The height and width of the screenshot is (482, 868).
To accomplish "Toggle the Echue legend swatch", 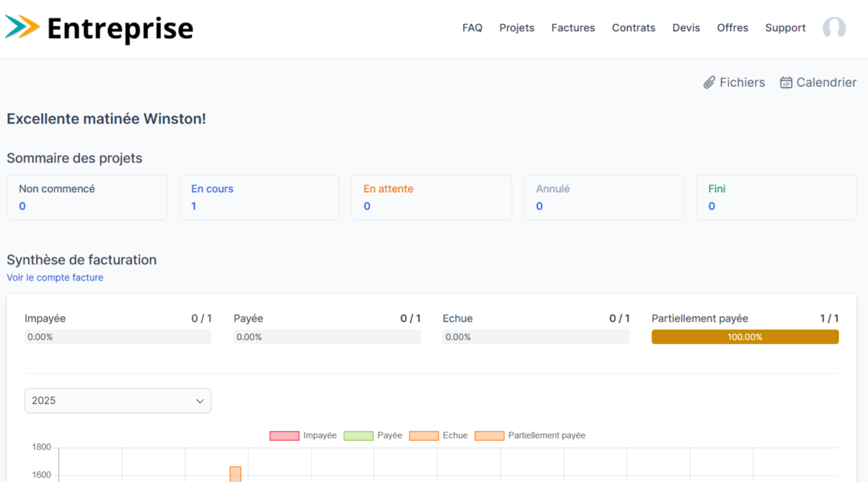I will point(424,436).
